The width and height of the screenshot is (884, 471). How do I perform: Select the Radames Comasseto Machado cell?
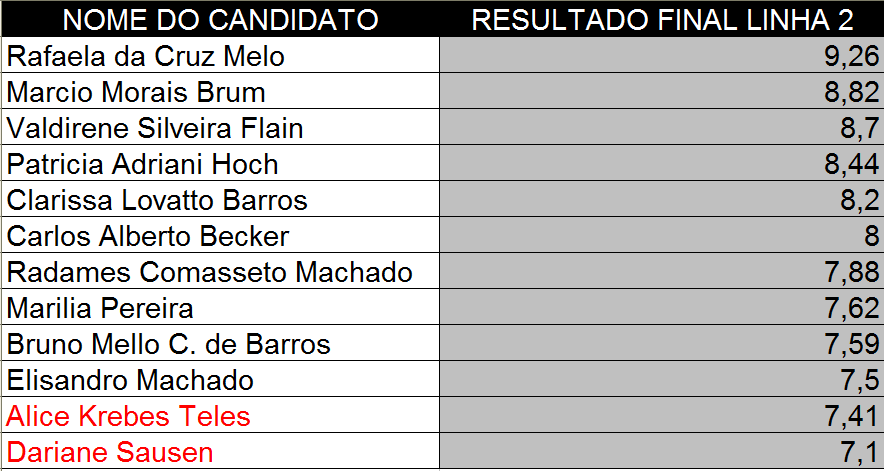(220, 272)
